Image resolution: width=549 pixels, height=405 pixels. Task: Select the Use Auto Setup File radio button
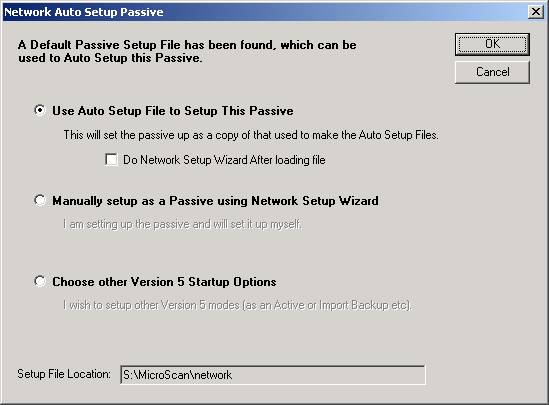click(x=40, y=110)
